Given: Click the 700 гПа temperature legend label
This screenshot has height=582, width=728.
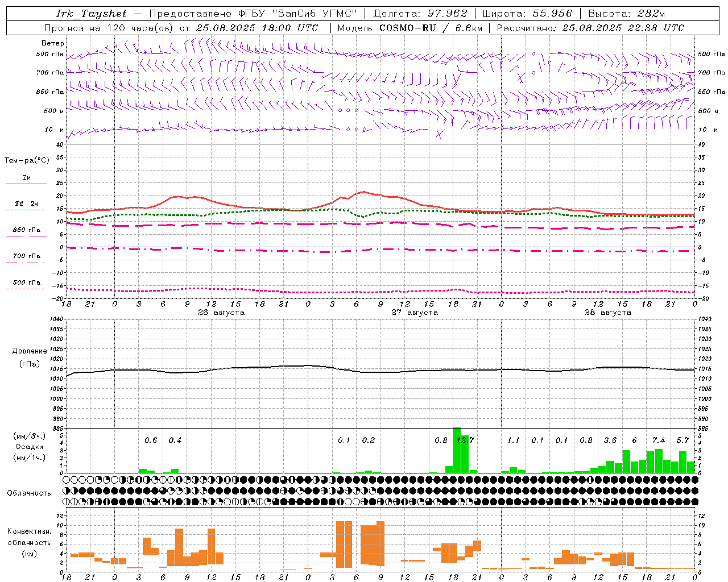Looking at the screenshot, I should [x=27, y=256].
